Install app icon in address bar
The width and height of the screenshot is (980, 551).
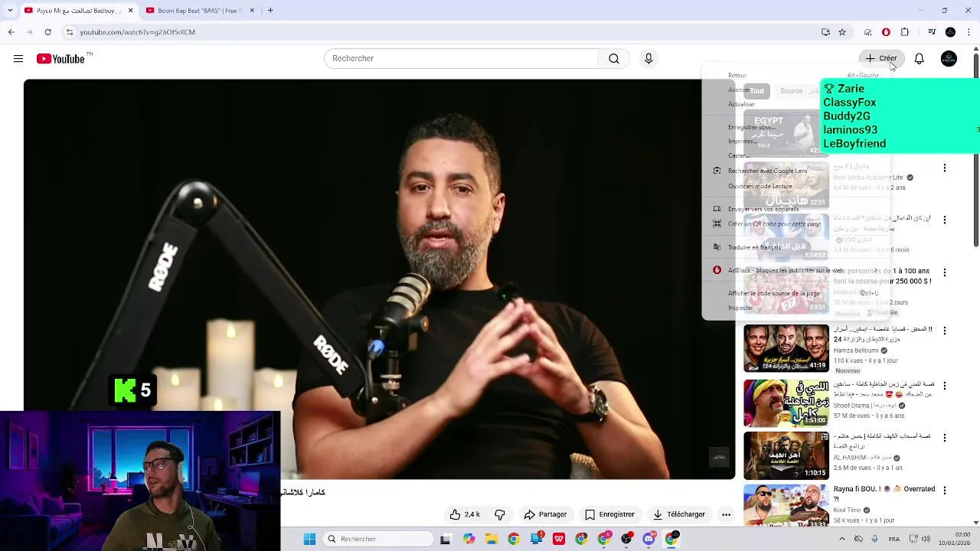click(825, 32)
